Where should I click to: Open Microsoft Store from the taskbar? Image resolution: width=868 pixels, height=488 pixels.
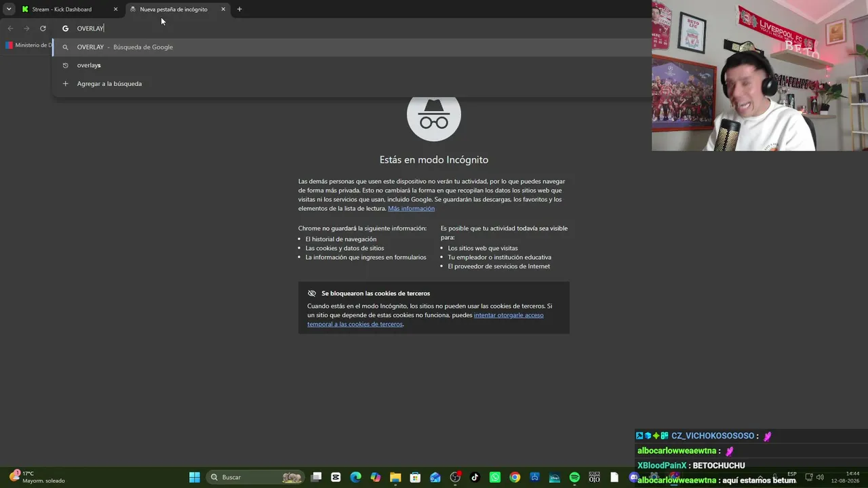point(415,477)
